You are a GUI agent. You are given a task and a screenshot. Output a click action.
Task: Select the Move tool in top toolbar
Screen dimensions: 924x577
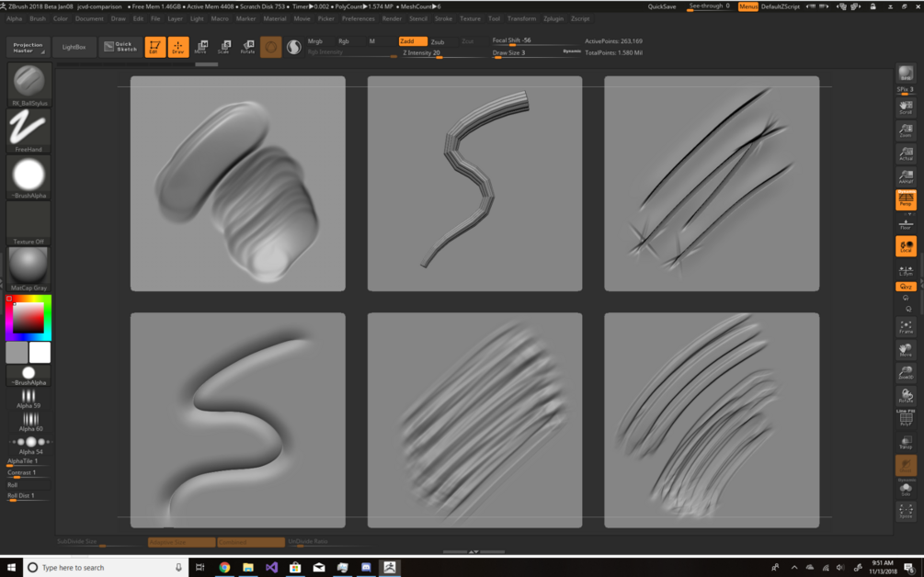click(x=201, y=47)
